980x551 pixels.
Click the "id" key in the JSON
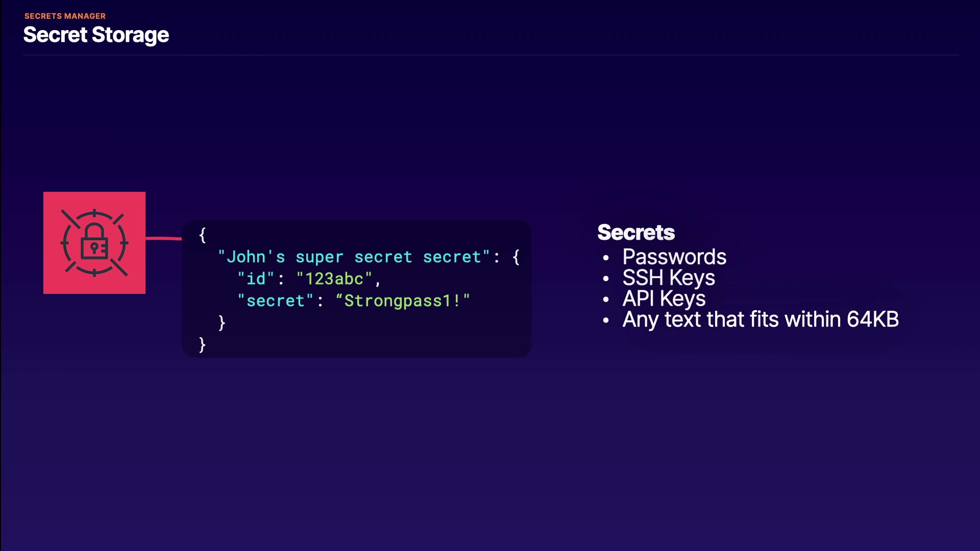tap(256, 279)
